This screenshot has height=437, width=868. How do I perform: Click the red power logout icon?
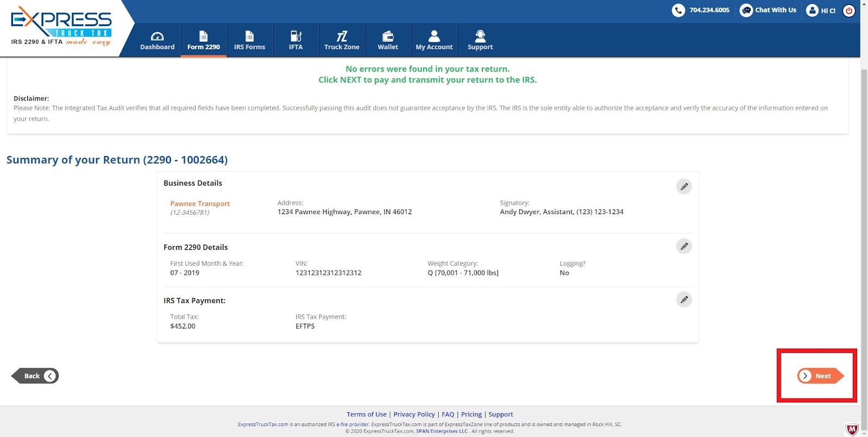pyautogui.click(x=849, y=10)
